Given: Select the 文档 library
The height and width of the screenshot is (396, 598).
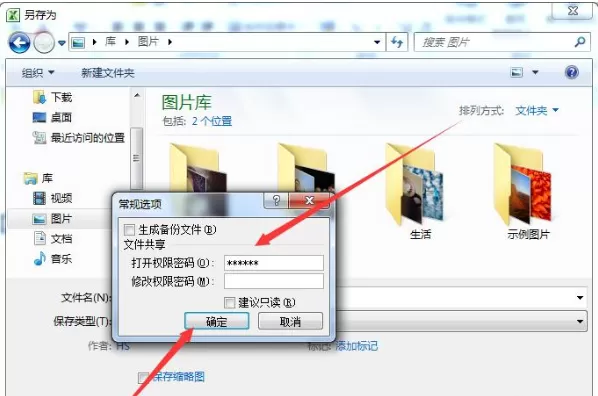Looking at the screenshot, I should pos(53,239).
